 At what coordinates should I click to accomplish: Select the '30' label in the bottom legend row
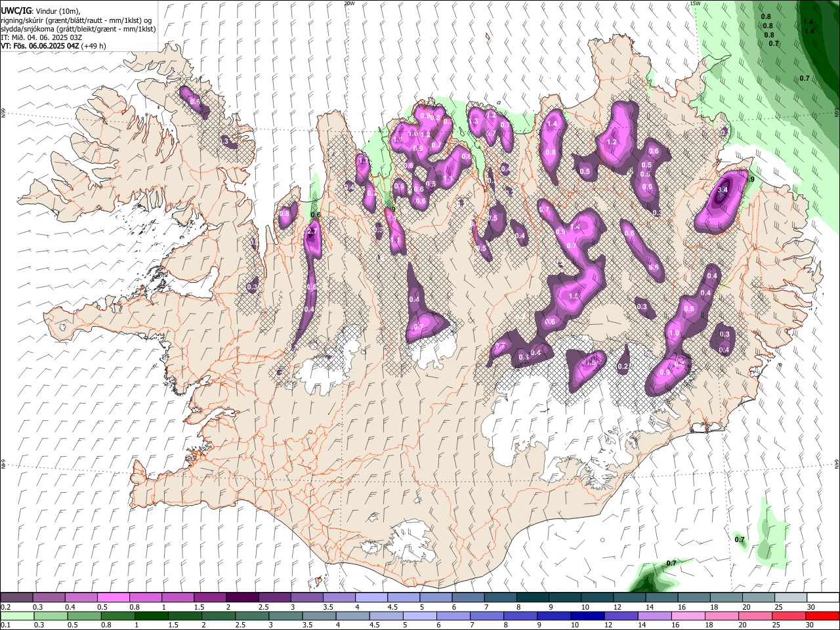click(811, 625)
